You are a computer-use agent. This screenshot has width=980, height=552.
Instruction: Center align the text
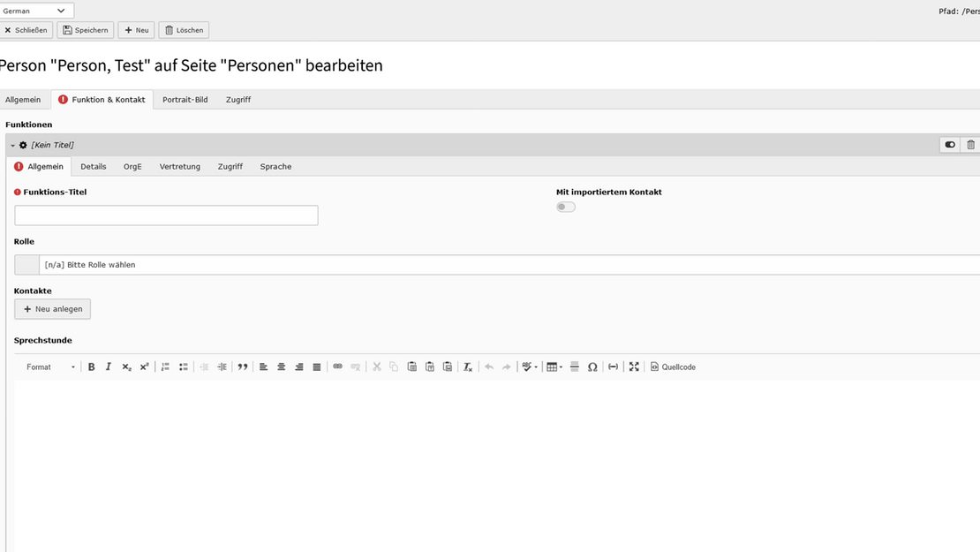coord(282,367)
